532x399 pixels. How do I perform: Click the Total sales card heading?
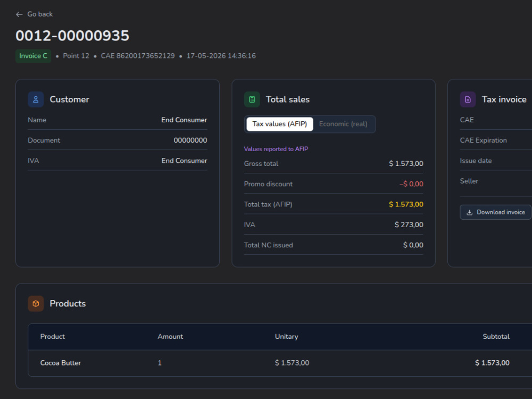click(x=287, y=99)
